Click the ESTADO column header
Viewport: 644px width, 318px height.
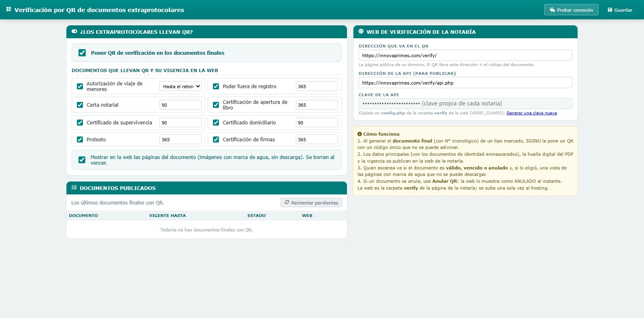coord(256,215)
